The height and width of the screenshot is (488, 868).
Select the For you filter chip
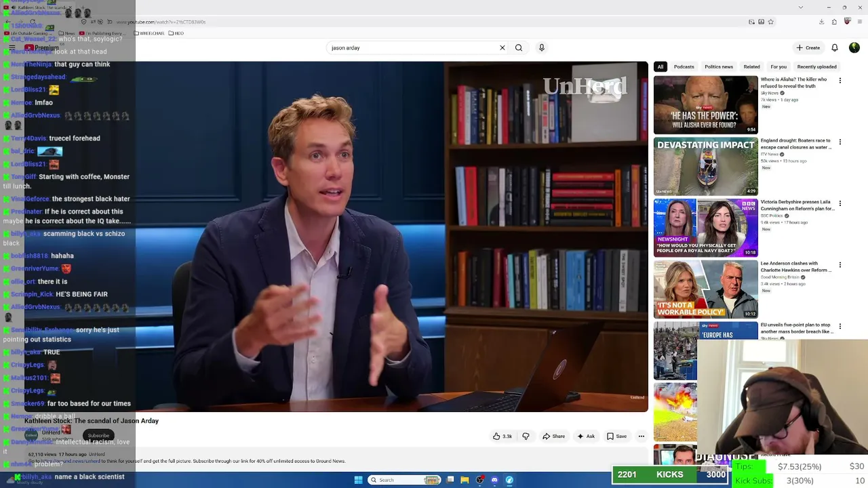778,66
